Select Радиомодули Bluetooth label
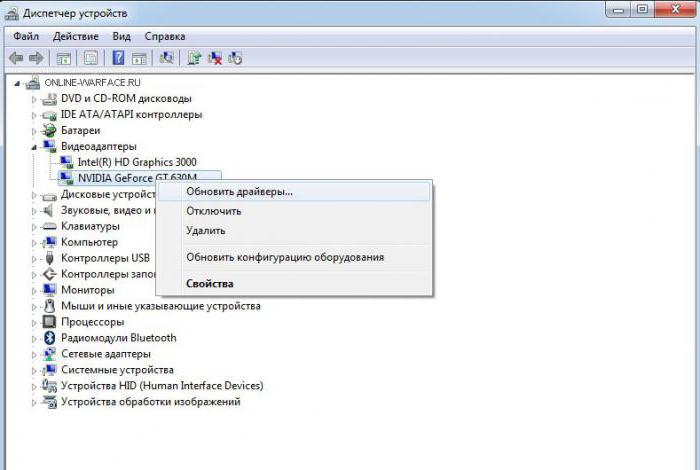Screen dimensions: 700x470 119,338
